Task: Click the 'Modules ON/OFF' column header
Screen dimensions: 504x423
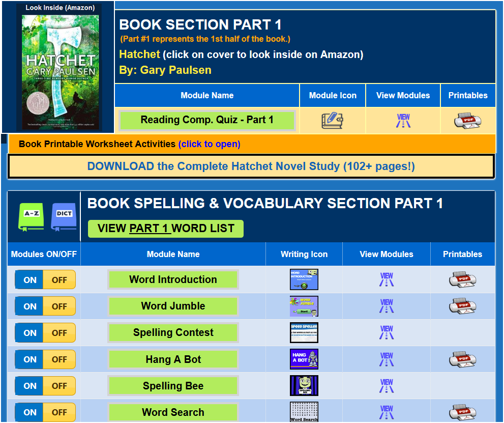Action: [x=44, y=254]
